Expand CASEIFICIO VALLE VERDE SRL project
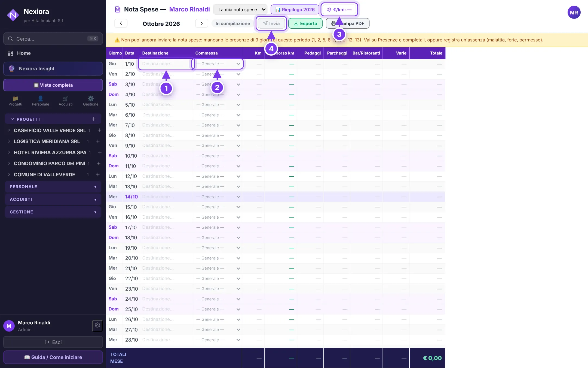The width and height of the screenshot is (588, 368). [x=9, y=130]
